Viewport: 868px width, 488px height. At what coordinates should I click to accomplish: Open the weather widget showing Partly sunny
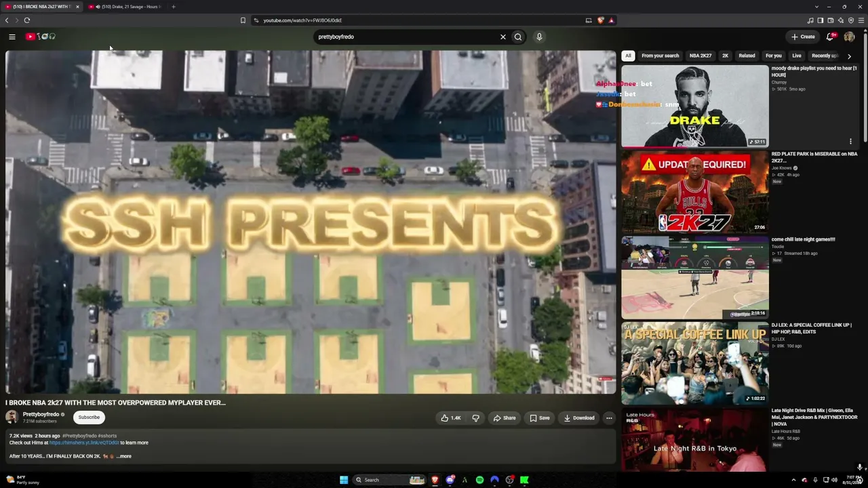[22, 480]
